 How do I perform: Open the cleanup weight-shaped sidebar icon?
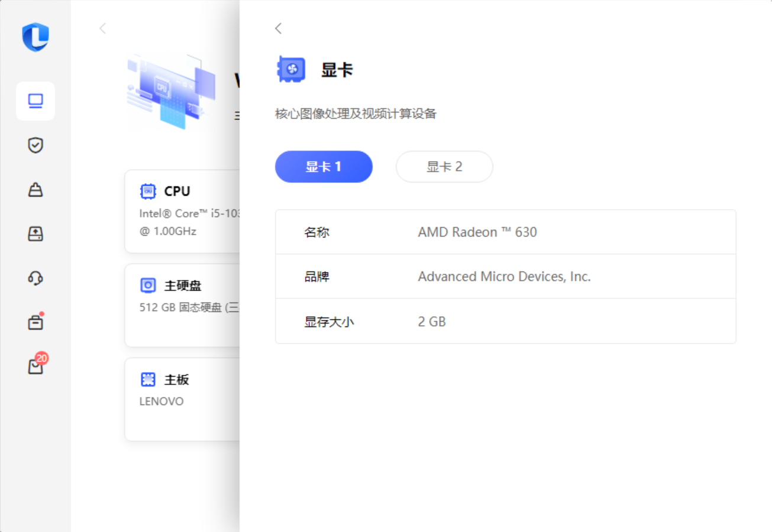[35, 190]
